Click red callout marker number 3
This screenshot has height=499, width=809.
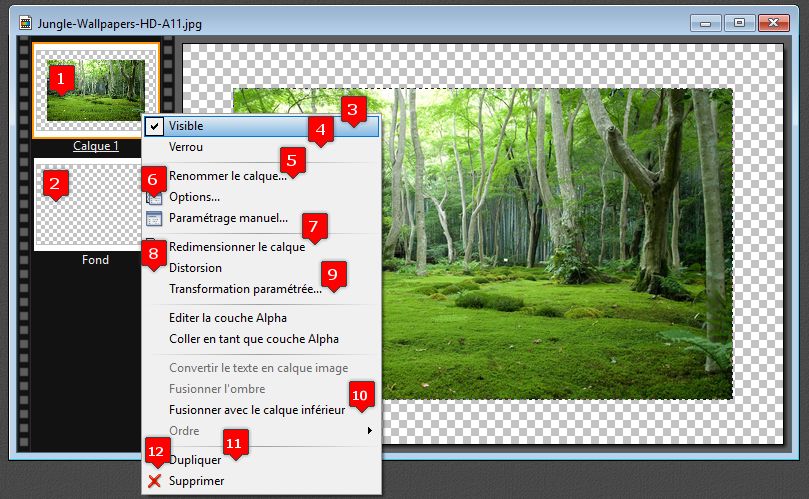[351, 110]
